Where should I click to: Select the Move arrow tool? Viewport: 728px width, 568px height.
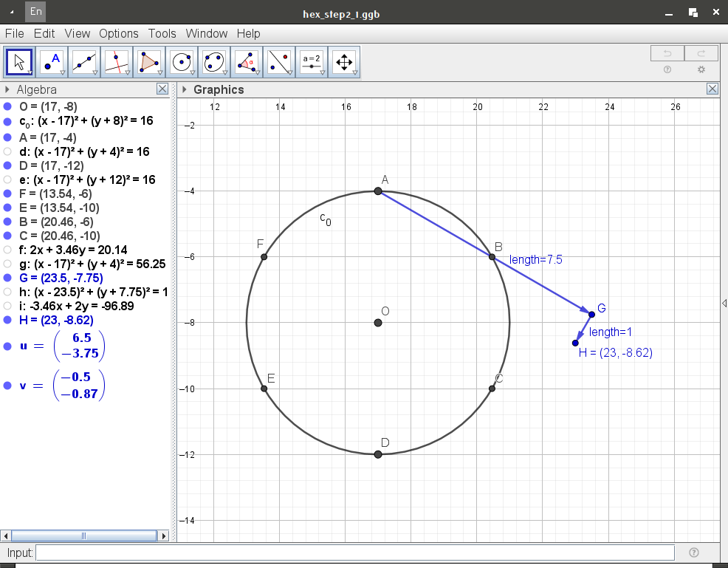(19, 62)
